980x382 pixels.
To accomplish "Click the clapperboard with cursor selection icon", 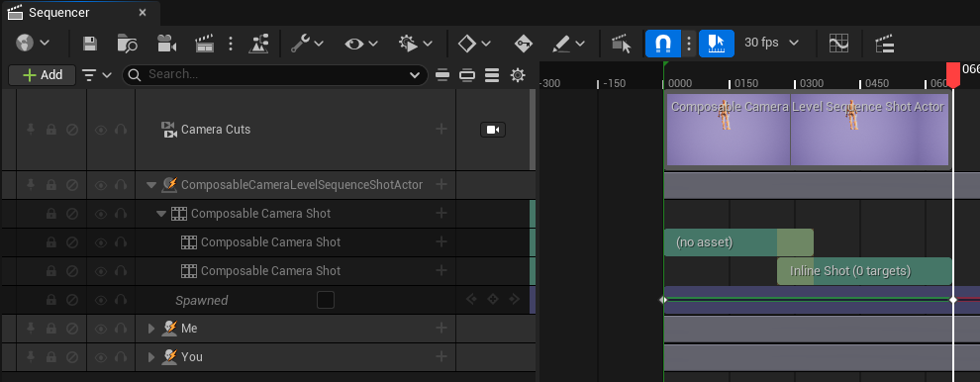I will pos(622,44).
